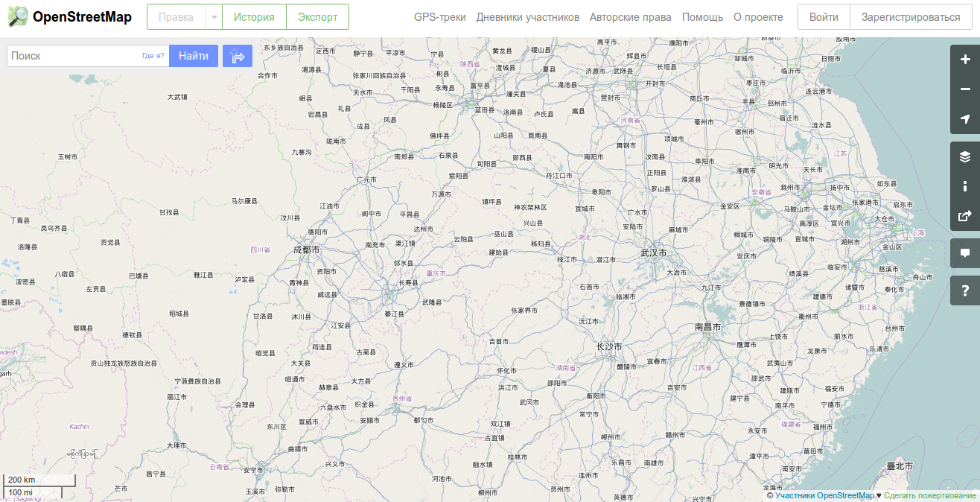Viewport: 980px width, 502px height.
Task: Click the 浙江省 province label
Action: coord(868,307)
